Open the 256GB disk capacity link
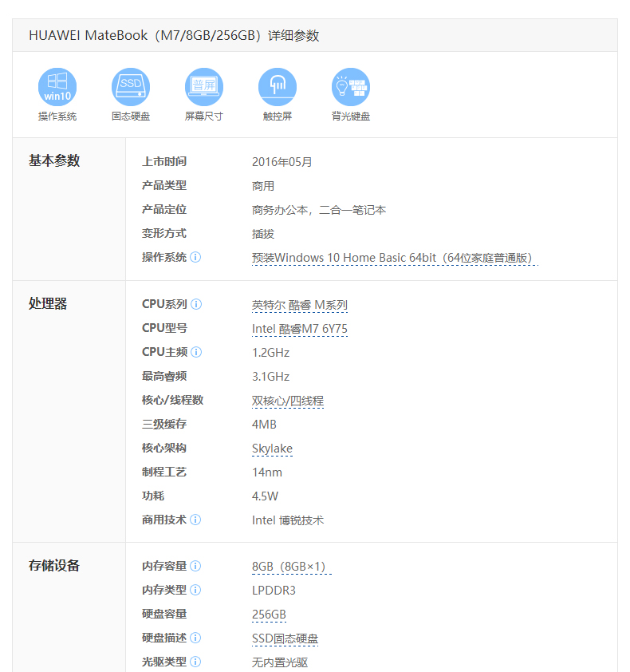 (x=269, y=615)
